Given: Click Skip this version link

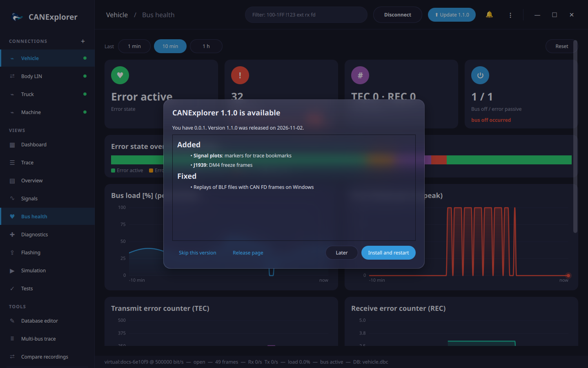Looking at the screenshot, I should [198, 253].
